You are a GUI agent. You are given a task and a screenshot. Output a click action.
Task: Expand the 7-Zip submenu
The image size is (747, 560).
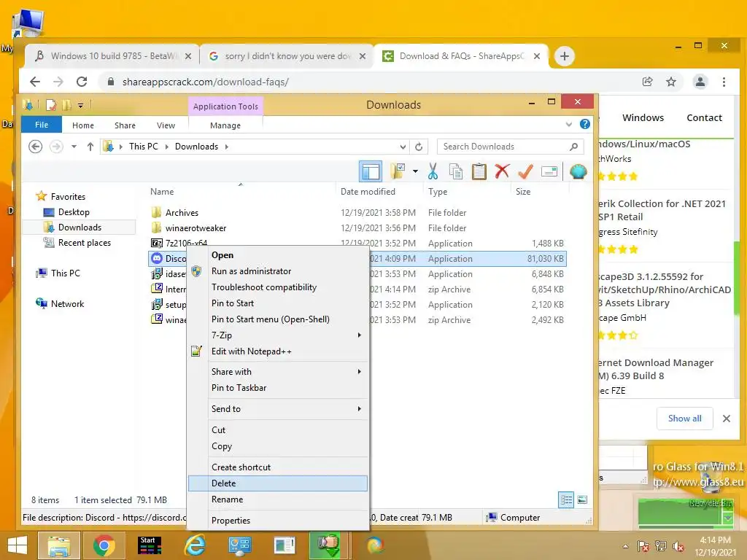click(x=278, y=335)
